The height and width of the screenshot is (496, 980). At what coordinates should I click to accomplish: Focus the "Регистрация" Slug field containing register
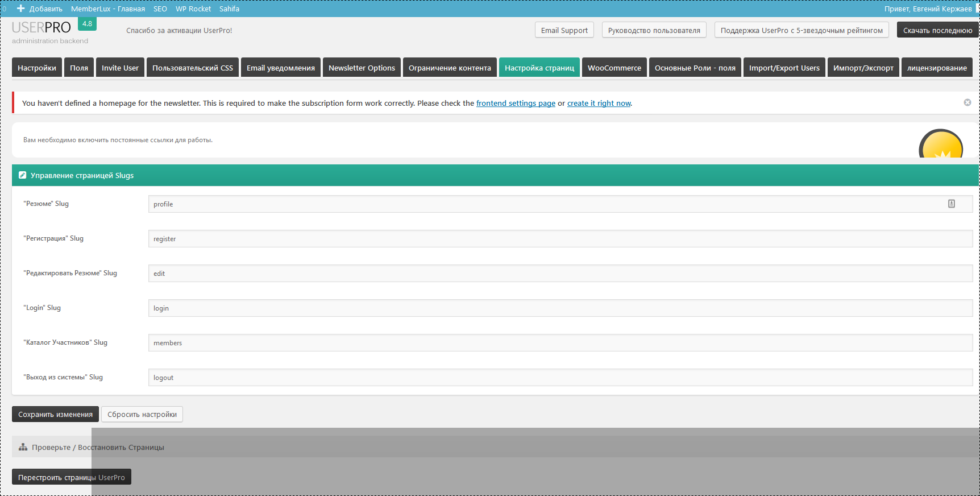[560, 238]
